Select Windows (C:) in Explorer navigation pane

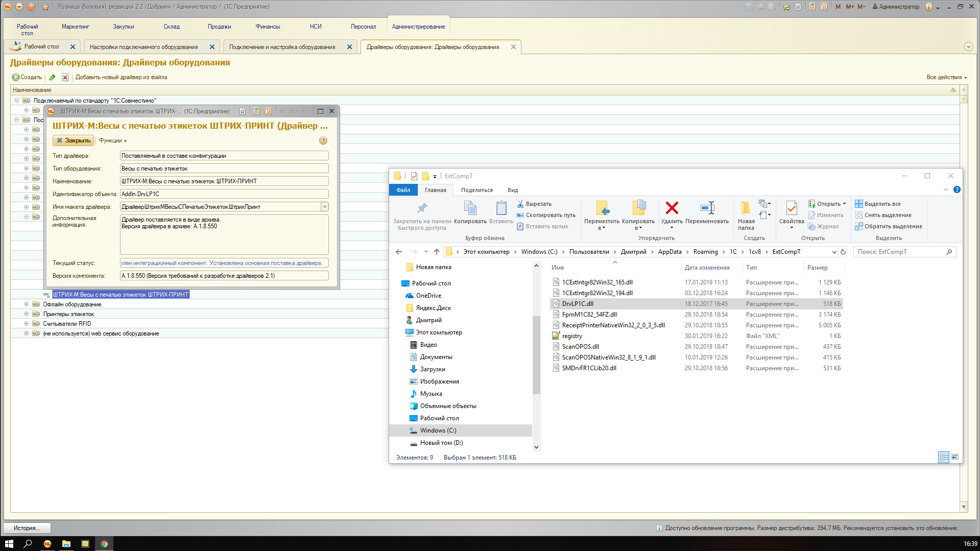click(438, 430)
